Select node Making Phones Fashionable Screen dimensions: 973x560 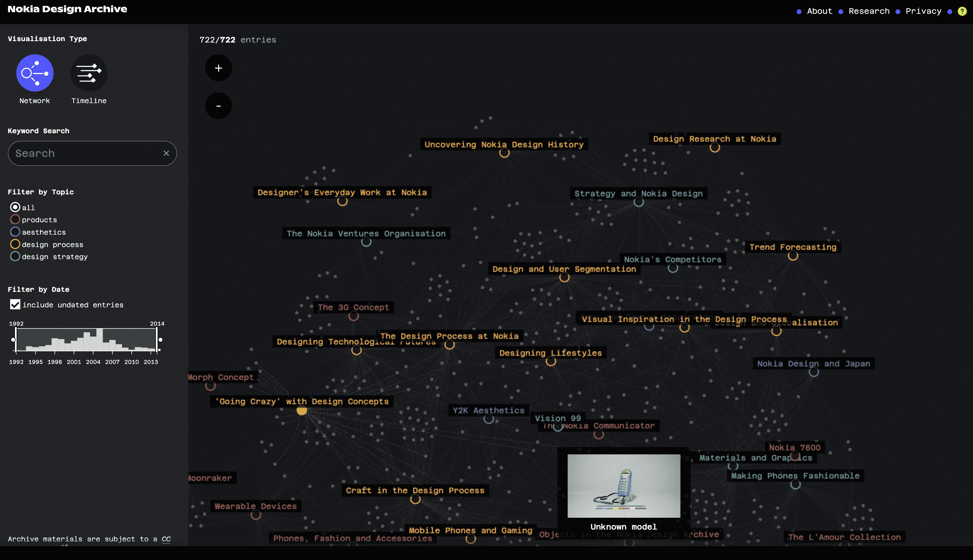[795, 485]
